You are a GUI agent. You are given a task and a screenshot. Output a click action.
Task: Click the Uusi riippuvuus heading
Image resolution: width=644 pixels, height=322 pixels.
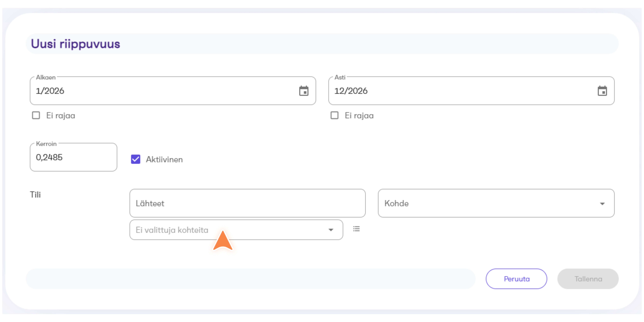(75, 44)
